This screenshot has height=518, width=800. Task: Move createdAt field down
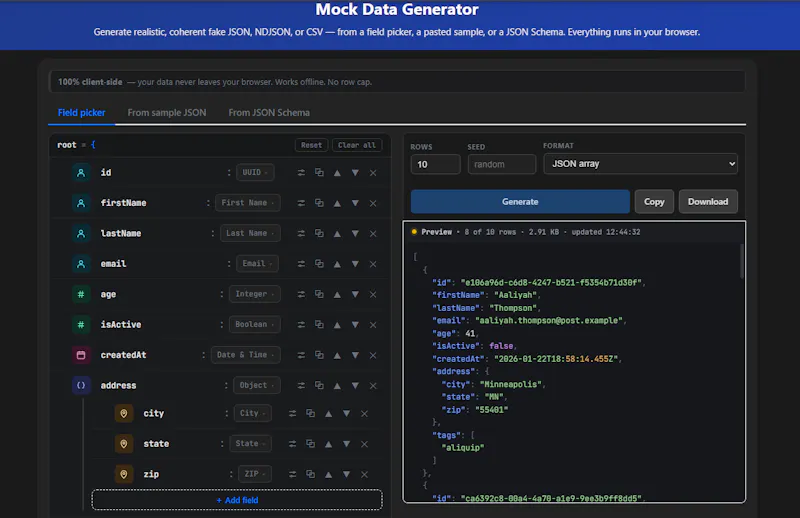pos(355,355)
